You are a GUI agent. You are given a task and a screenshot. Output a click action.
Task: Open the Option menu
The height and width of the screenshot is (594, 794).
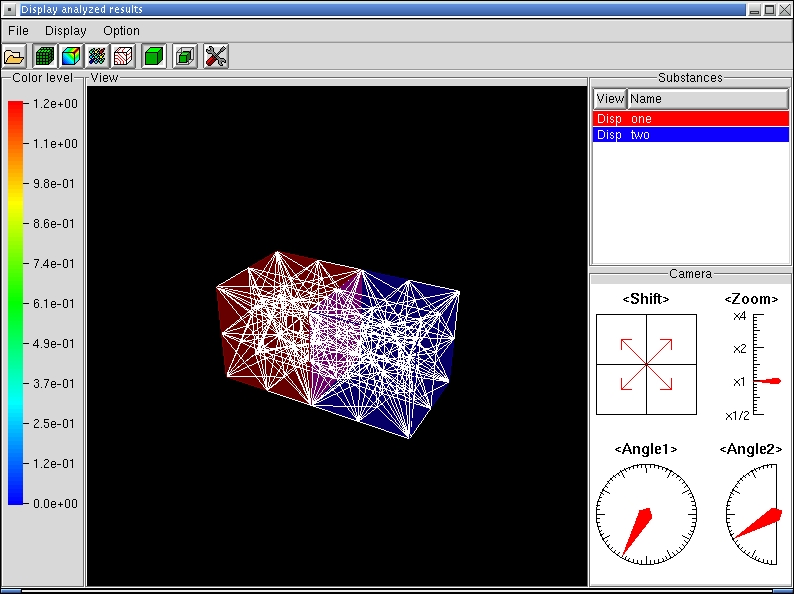coord(122,31)
